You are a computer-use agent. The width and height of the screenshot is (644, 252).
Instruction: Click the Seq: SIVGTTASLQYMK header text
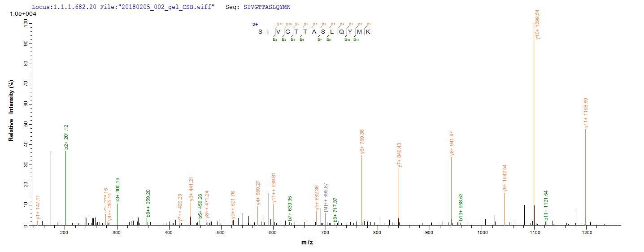click(x=260, y=7)
